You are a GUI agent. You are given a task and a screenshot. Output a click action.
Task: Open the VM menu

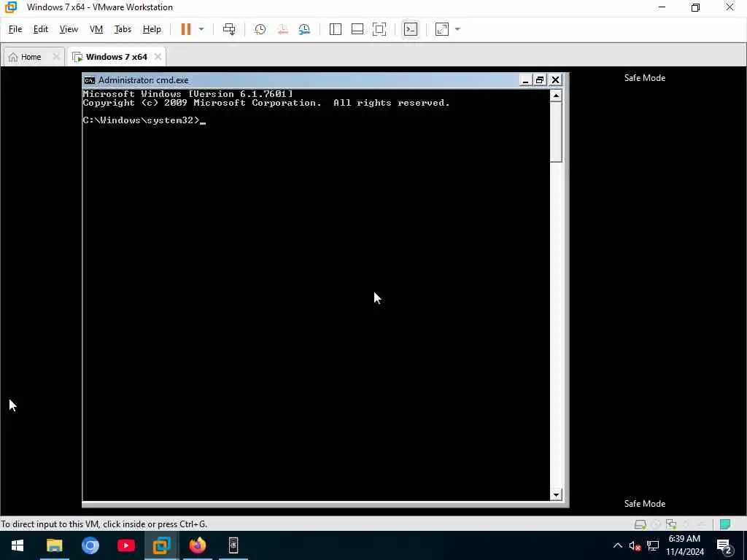(96, 29)
